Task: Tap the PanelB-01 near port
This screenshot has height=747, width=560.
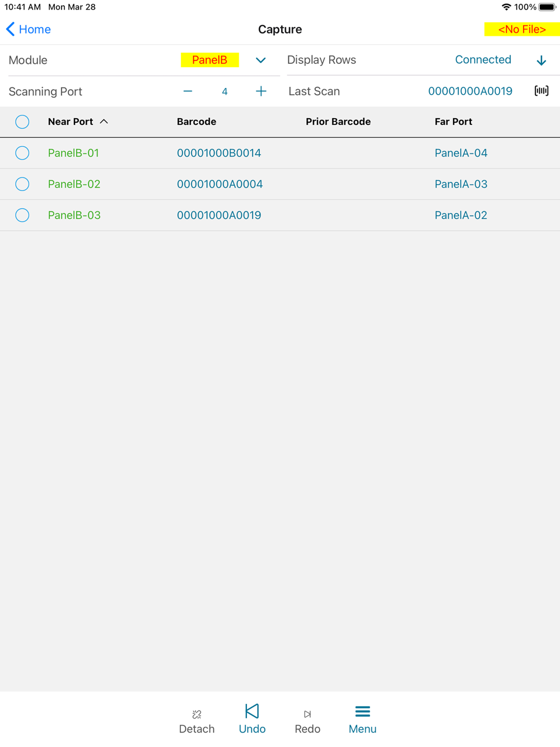Action: point(73,153)
